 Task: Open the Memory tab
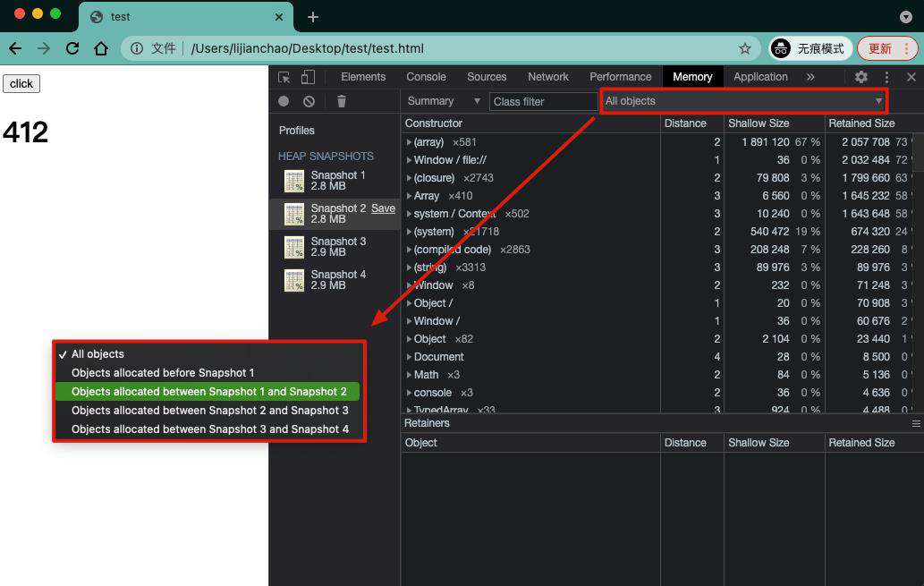pyautogui.click(x=692, y=77)
